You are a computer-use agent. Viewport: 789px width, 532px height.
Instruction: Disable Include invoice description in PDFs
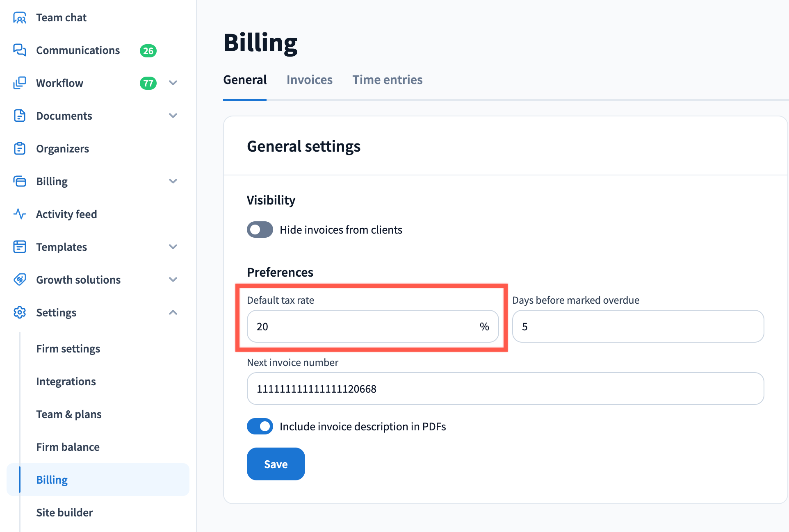coord(260,426)
